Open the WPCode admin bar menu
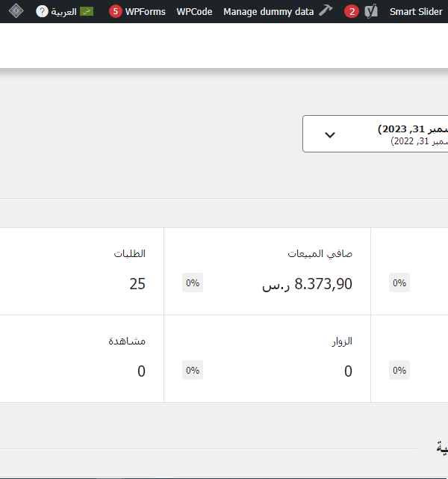448x479 pixels. (x=194, y=12)
